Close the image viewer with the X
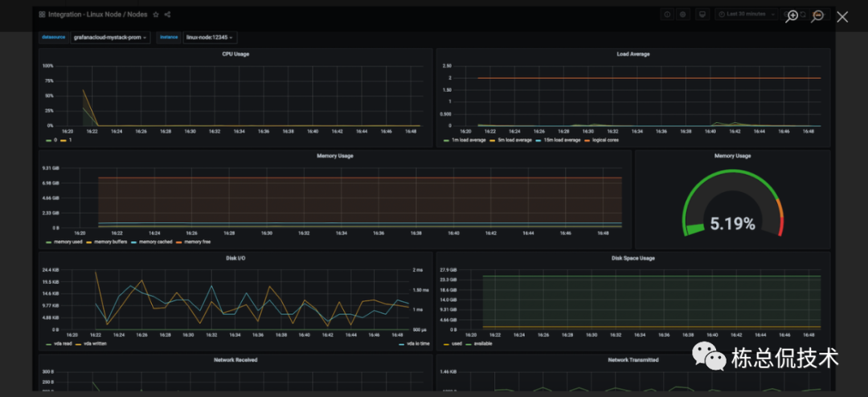The width and height of the screenshot is (868, 397). pos(842,17)
